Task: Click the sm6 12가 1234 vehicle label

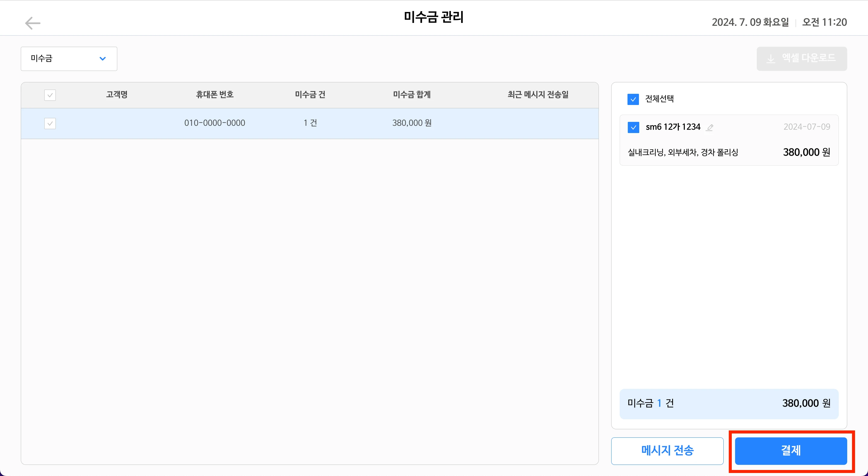Action: pyautogui.click(x=673, y=127)
